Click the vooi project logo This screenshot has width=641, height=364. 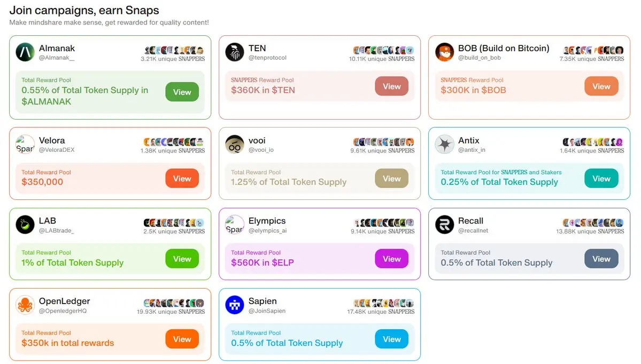click(x=235, y=144)
